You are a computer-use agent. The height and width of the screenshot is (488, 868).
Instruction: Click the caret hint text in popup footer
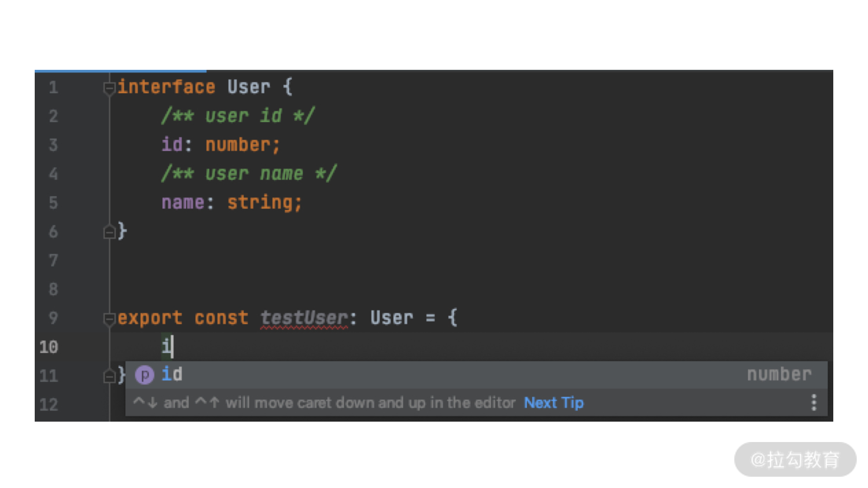point(324,403)
